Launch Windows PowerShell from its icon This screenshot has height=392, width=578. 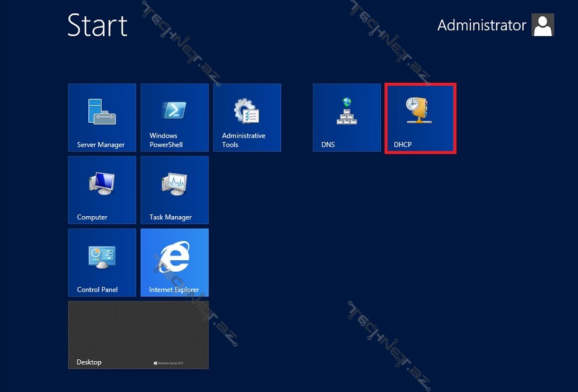click(x=174, y=111)
